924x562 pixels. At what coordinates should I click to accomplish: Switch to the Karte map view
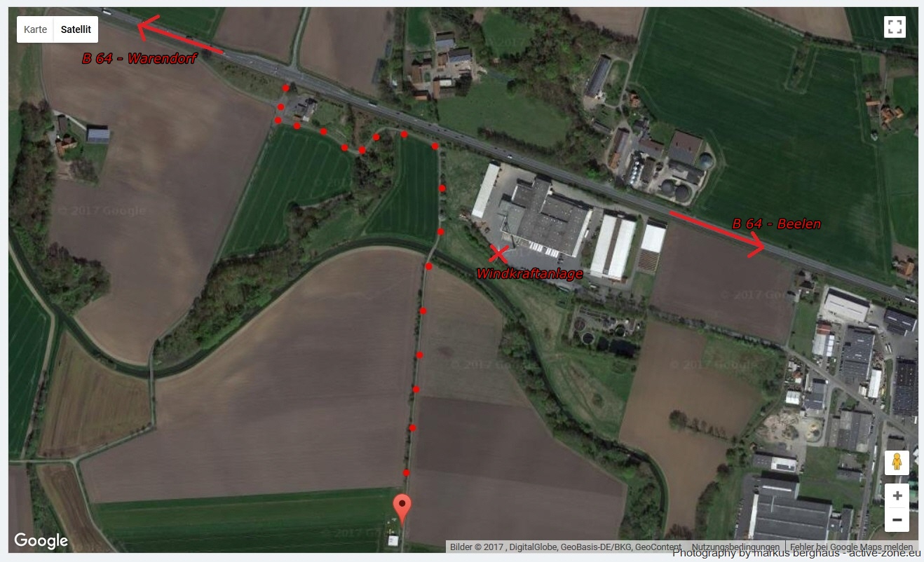[x=35, y=29]
